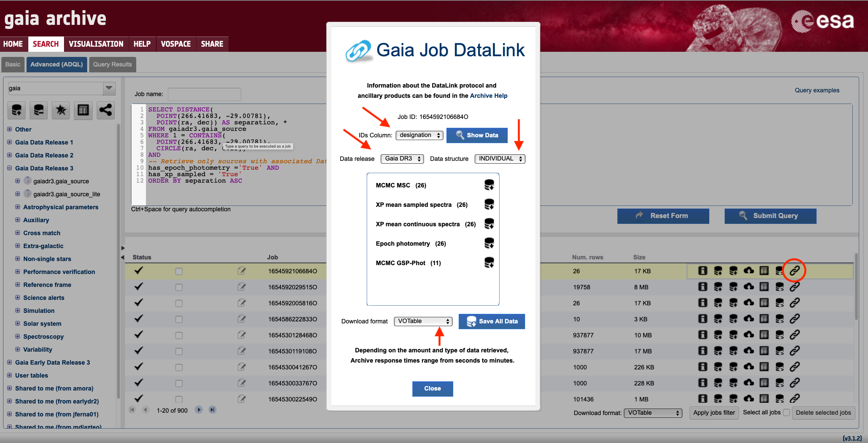Open the Archive Help link
The image size is (868, 443).
tap(489, 96)
